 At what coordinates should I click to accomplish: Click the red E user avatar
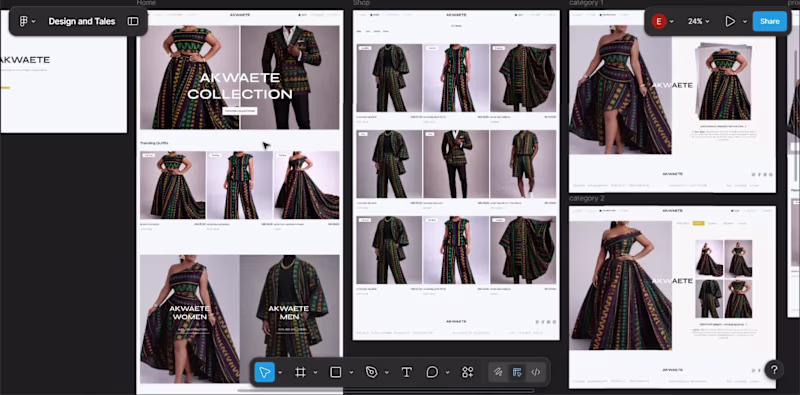click(x=659, y=21)
